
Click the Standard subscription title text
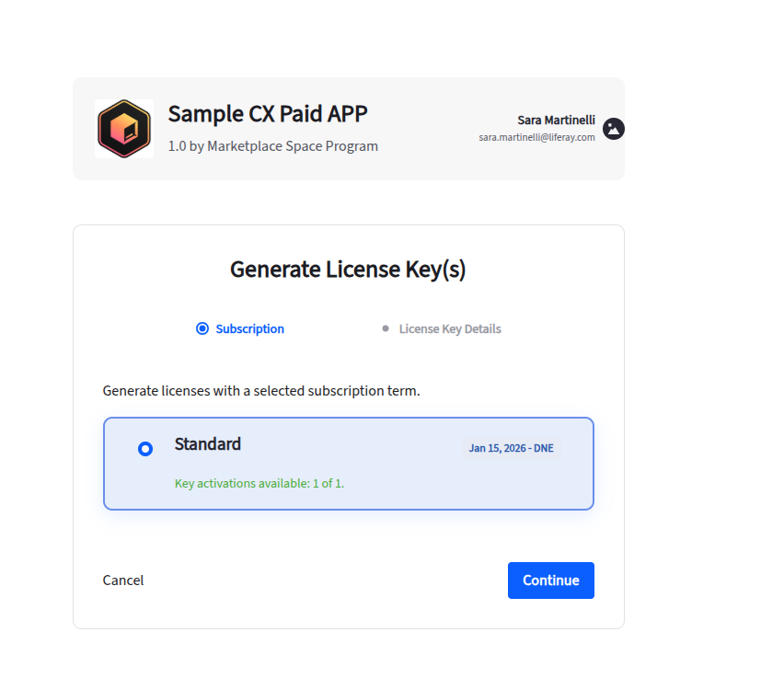[x=208, y=444]
